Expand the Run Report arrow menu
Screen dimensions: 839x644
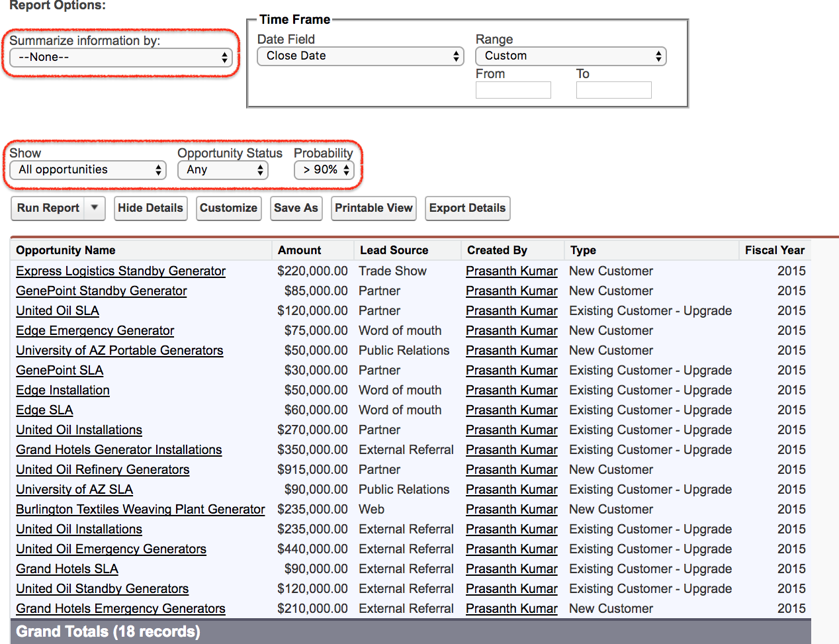pyautogui.click(x=95, y=208)
